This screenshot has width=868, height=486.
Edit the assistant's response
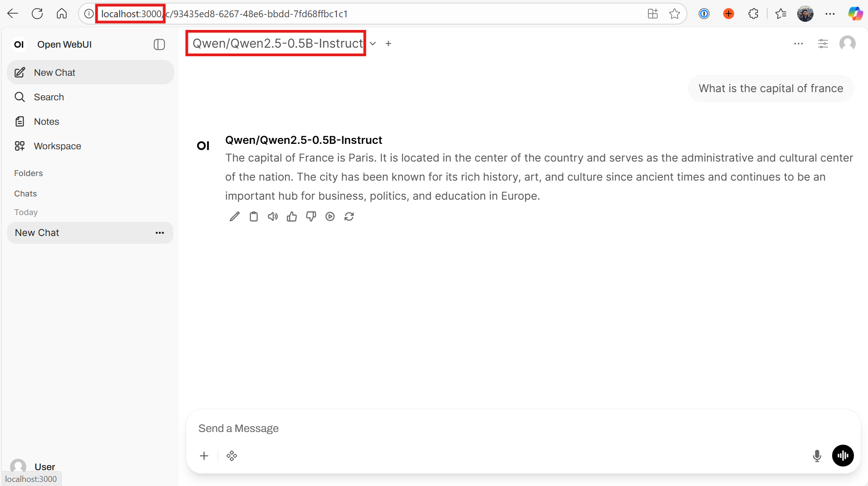pos(234,216)
